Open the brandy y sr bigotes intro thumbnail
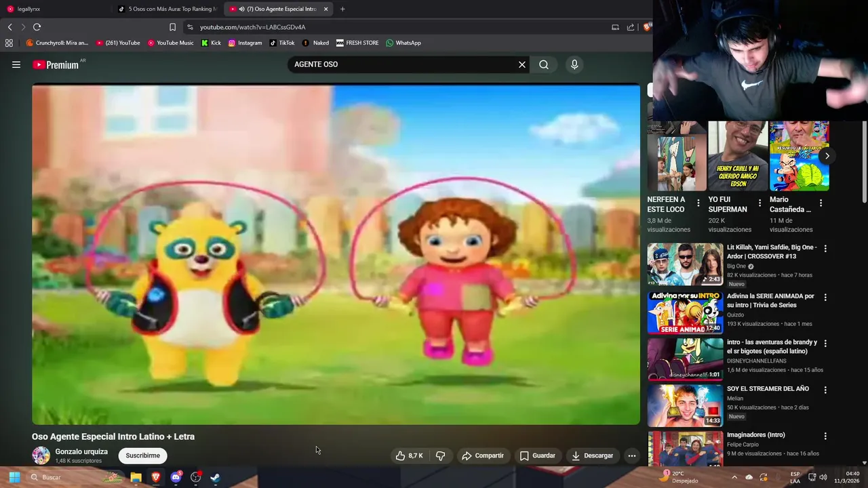868x488 pixels. coord(685,359)
